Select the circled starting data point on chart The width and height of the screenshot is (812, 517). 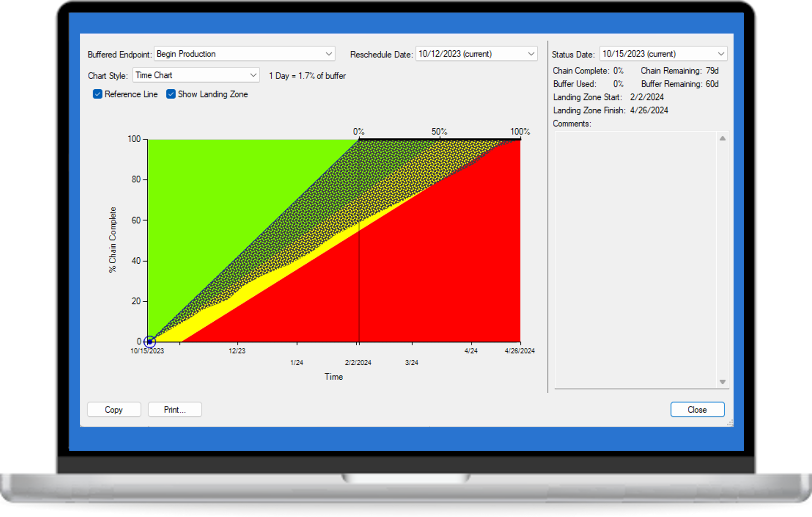[x=150, y=341]
